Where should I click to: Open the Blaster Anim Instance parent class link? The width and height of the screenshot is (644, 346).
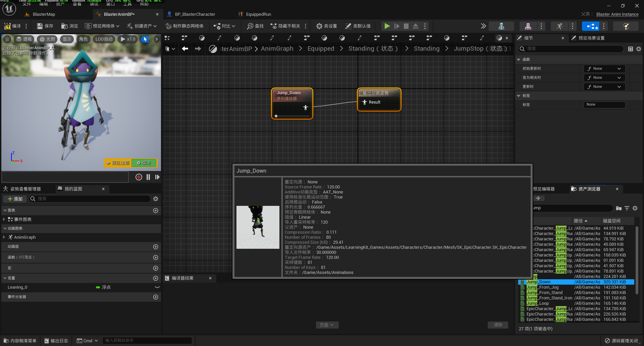[x=617, y=14]
